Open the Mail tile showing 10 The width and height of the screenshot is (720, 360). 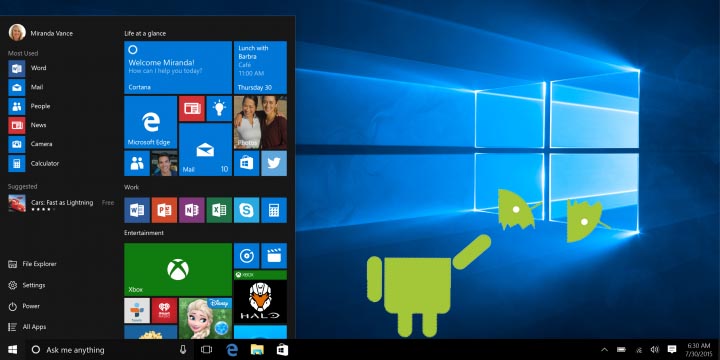(205, 150)
